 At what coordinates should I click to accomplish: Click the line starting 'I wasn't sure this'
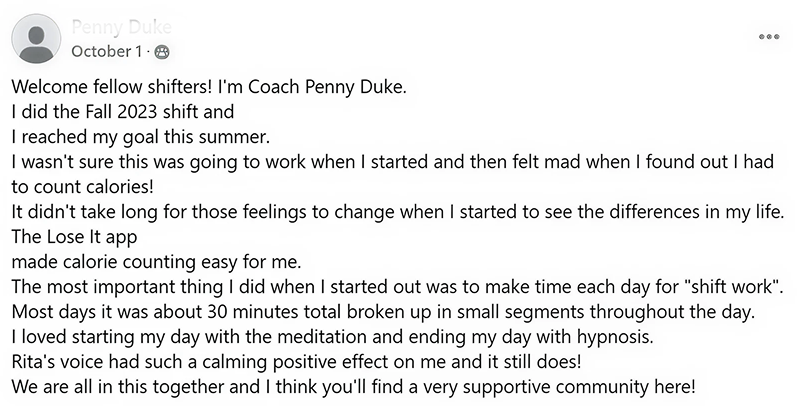tap(393, 162)
